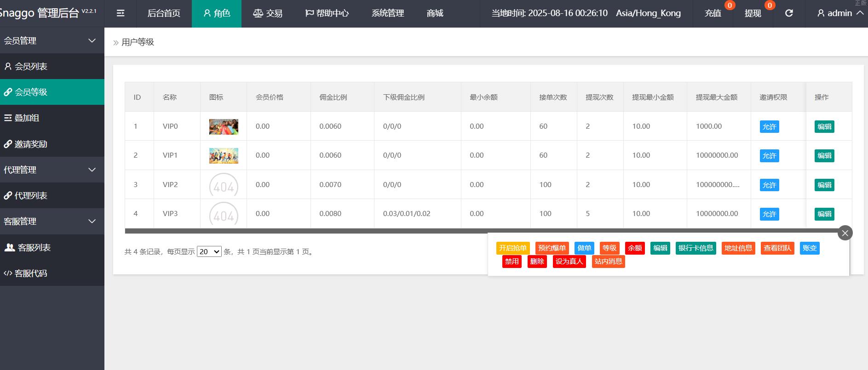Click the refresh icon in top bar
Screen dimensions: 868x370
(x=789, y=13)
